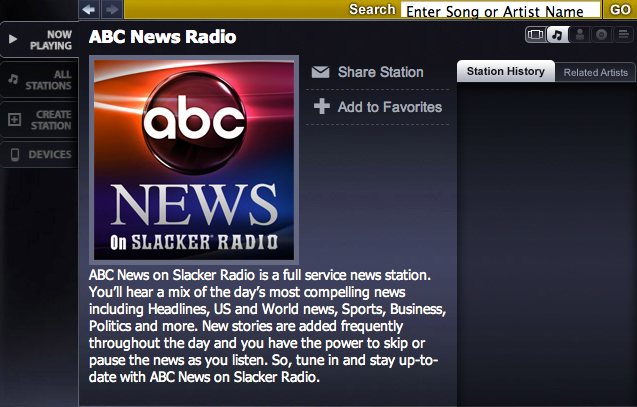Click the ABC News station artwork
The width and height of the screenshot is (637, 407).
[x=194, y=160]
